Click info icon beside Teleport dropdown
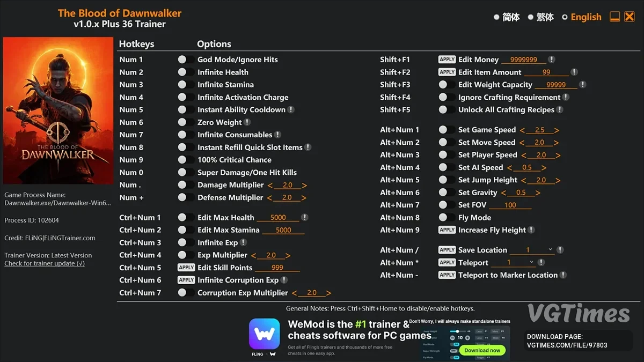This screenshot has height=362, width=644. pyautogui.click(x=541, y=262)
